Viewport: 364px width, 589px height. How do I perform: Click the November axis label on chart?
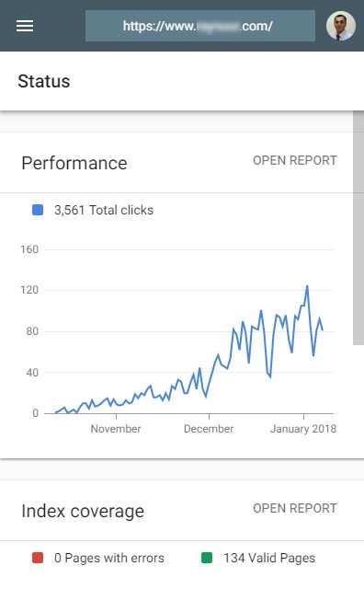pos(116,429)
